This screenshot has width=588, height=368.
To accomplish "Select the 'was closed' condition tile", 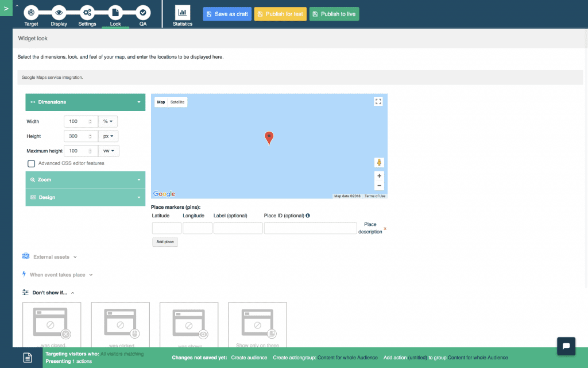I will coord(52,325).
